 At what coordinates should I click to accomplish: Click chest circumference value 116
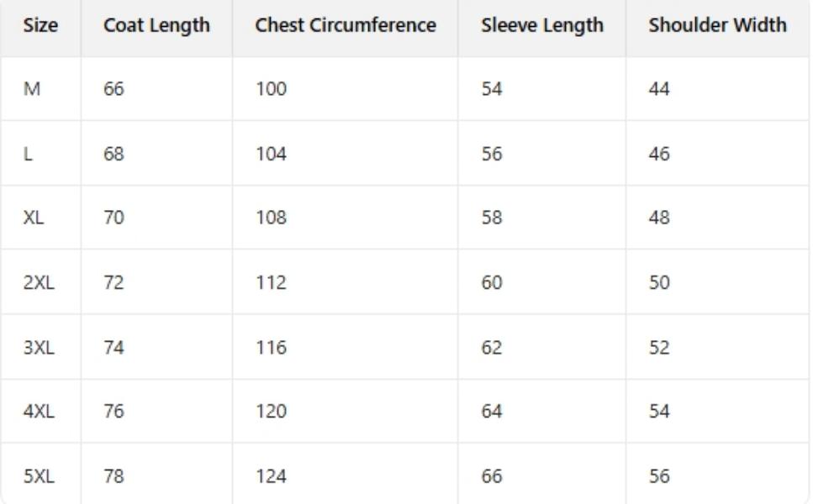pyautogui.click(x=271, y=347)
